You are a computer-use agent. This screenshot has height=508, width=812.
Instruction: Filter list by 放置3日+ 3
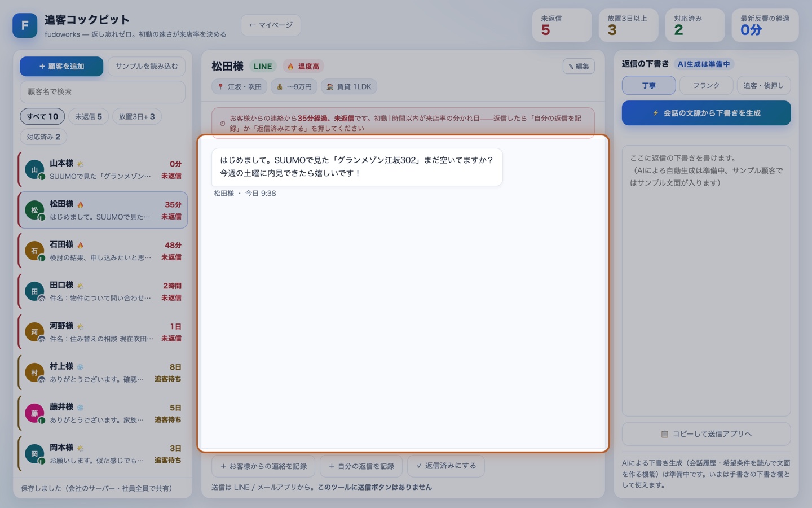[137, 116]
